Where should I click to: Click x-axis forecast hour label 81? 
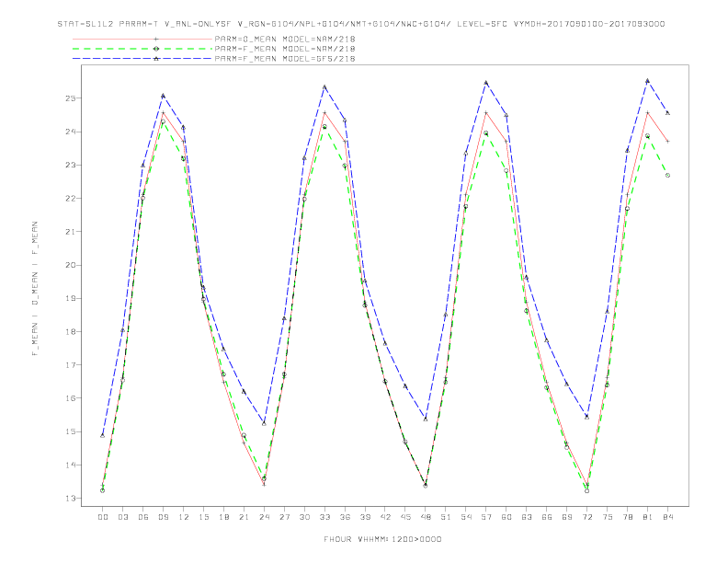(x=648, y=517)
